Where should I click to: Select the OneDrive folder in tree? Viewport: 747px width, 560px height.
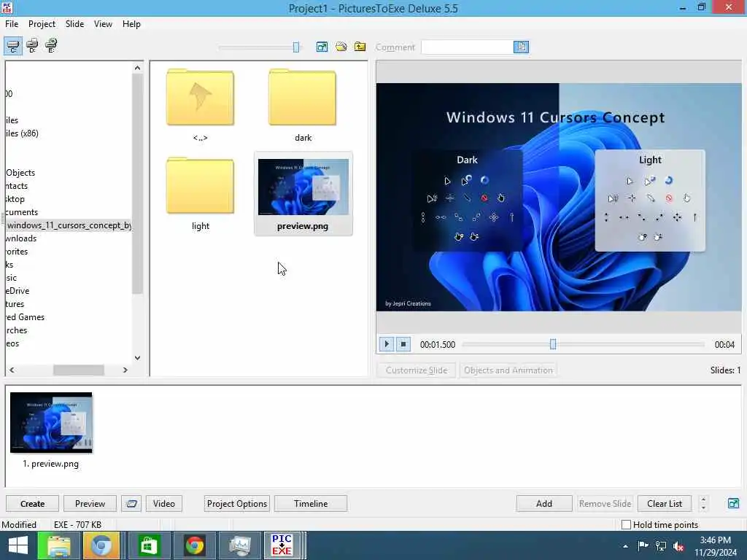pyautogui.click(x=18, y=291)
